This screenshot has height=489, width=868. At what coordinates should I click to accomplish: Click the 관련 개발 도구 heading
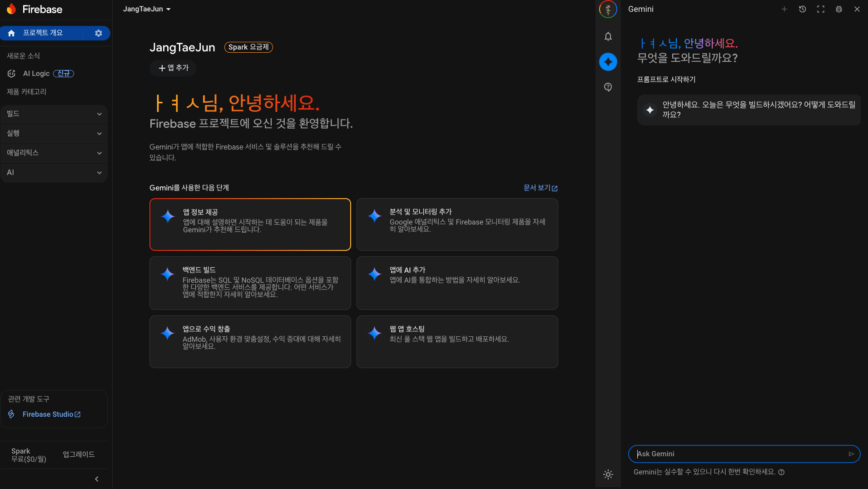click(29, 399)
